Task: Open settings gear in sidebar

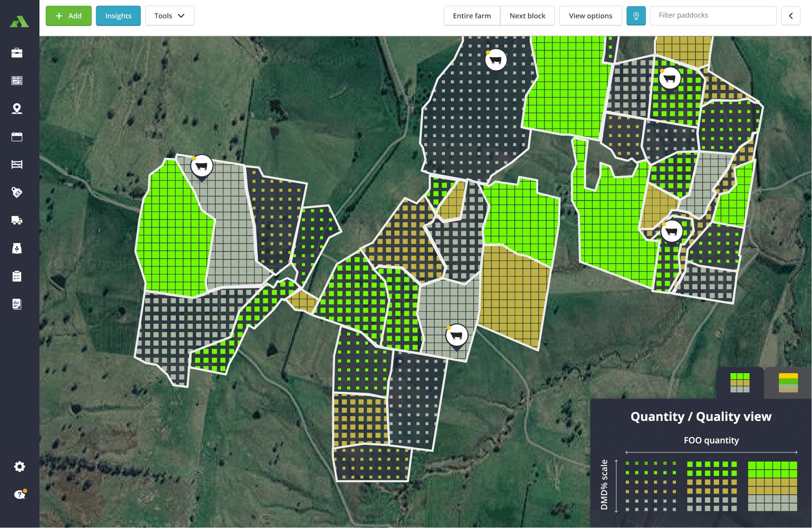Action: click(x=19, y=467)
